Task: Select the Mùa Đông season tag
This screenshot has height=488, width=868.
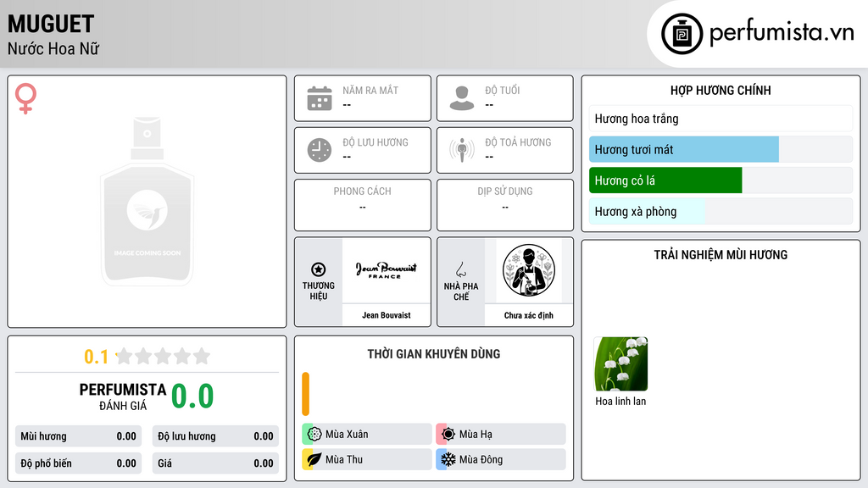Action: pyautogui.click(x=501, y=459)
